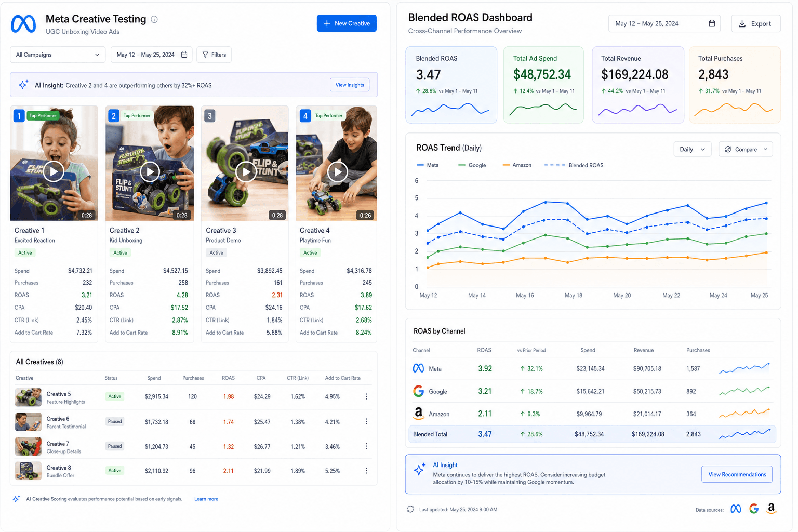This screenshot has height=532, width=798.
Task: Click the Learn more link
Action: pyautogui.click(x=206, y=499)
